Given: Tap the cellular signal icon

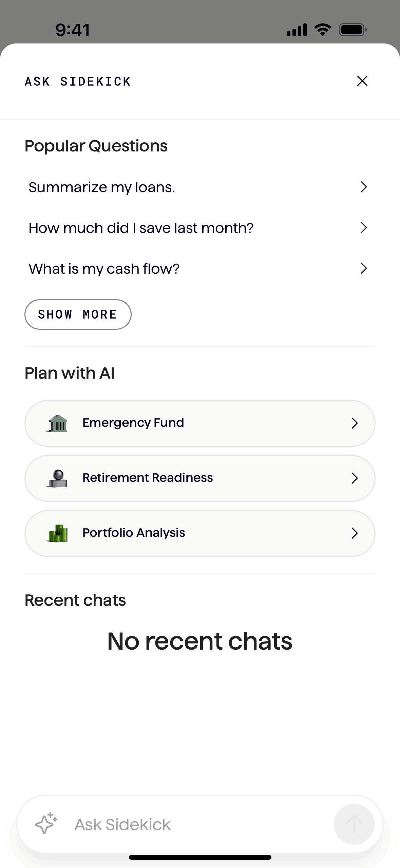Looking at the screenshot, I should point(297,30).
